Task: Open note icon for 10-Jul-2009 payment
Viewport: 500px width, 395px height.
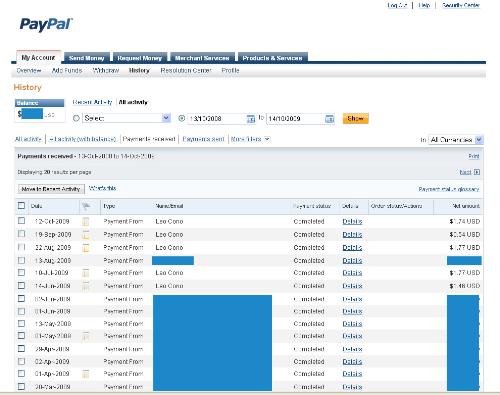Action: (x=86, y=273)
